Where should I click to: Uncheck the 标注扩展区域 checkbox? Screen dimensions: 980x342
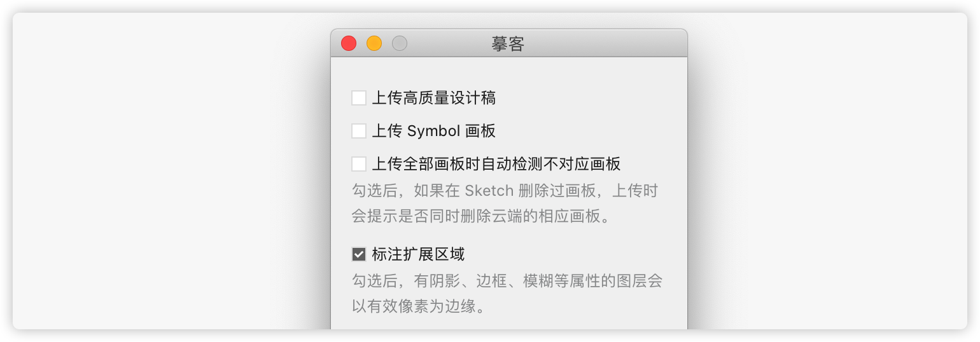coord(359,255)
